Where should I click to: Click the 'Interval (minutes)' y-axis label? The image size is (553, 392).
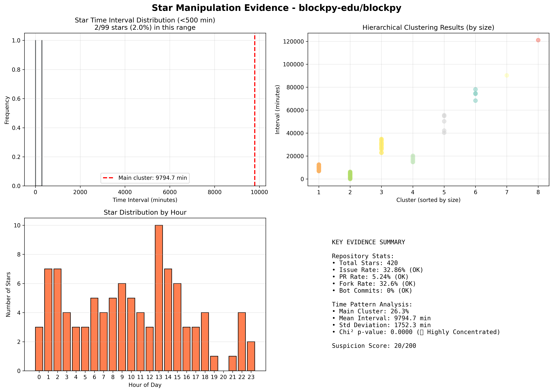coord(277,110)
